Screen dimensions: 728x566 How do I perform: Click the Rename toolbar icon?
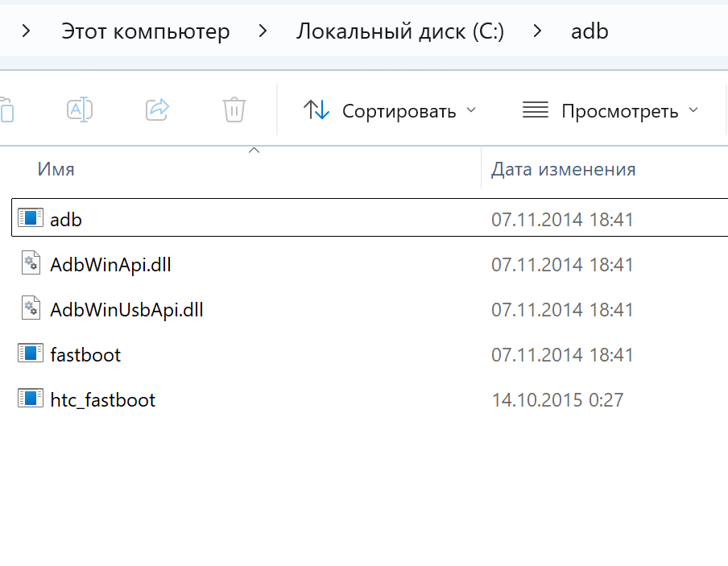pos(80,109)
